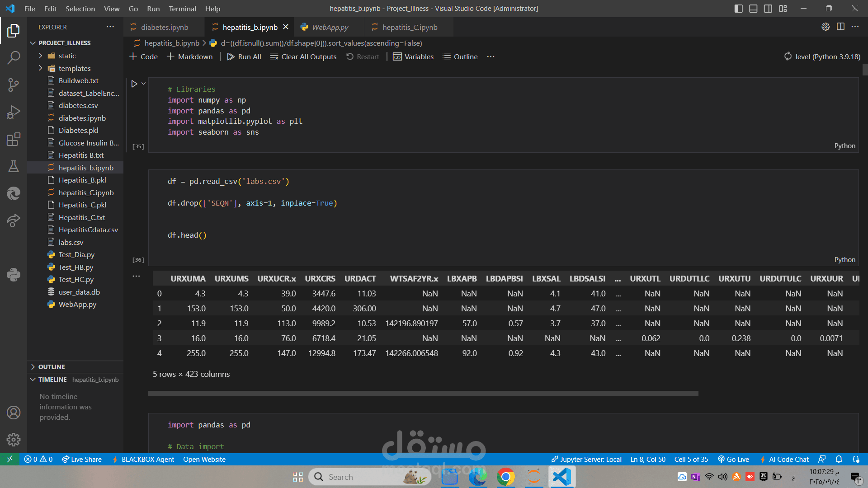Open the Extensions view

pyautogui.click(x=14, y=139)
